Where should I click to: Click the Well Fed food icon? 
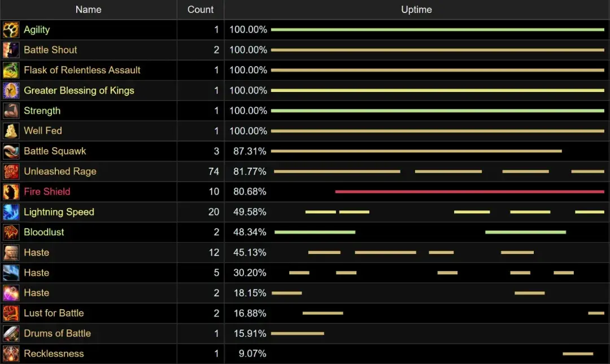(11, 131)
